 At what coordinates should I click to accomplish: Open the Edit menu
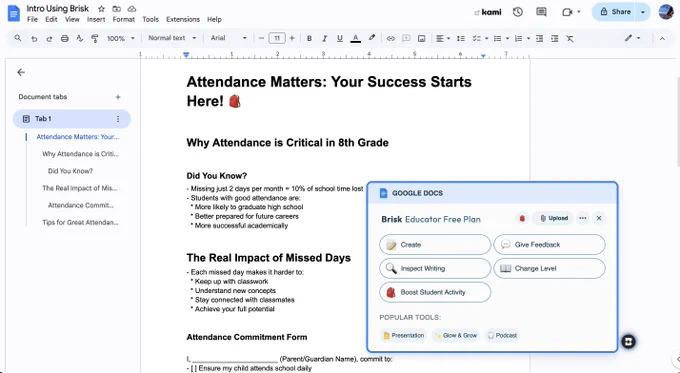click(51, 20)
